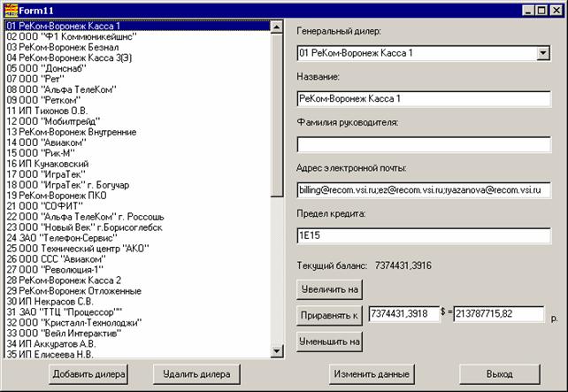568x392 pixels.
Task: Click the dealer list scroll down arrow
Action: point(277,350)
